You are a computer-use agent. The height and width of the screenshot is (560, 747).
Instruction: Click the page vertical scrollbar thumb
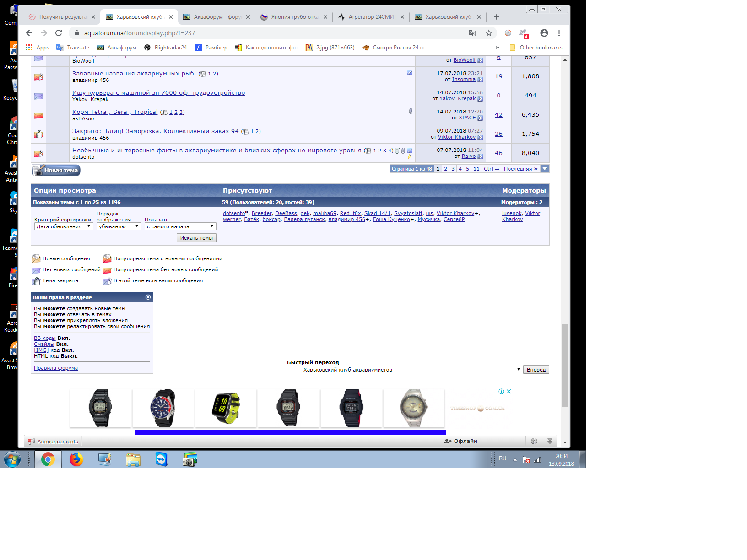565,366
